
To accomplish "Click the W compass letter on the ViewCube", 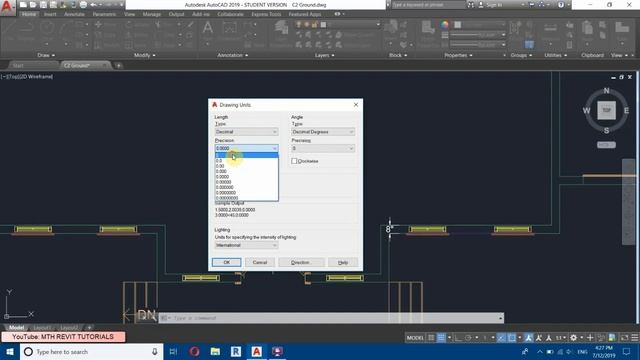I will click(587, 111).
